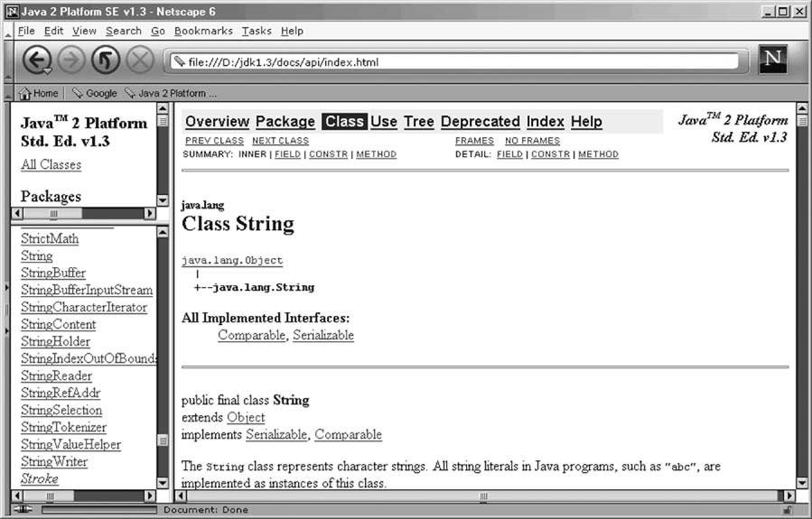Screen dimensions: 812x519
Task: Click the Netscape window icon in the title bar
Action: [x=12, y=12]
